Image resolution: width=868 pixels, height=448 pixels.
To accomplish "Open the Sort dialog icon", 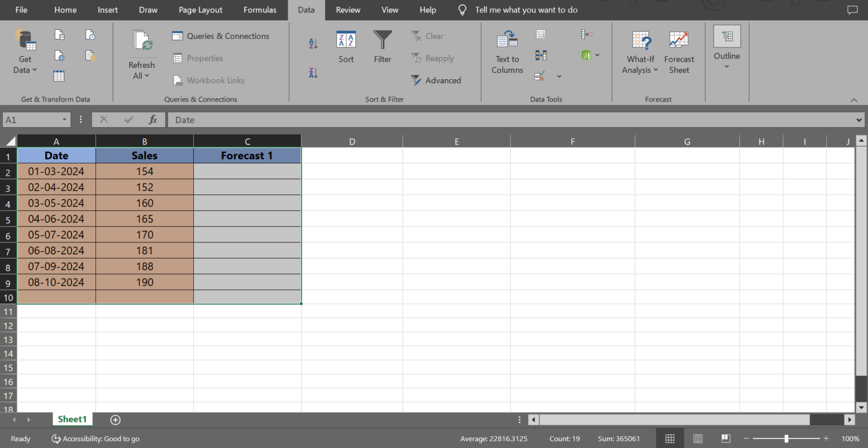I will tap(346, 41).
